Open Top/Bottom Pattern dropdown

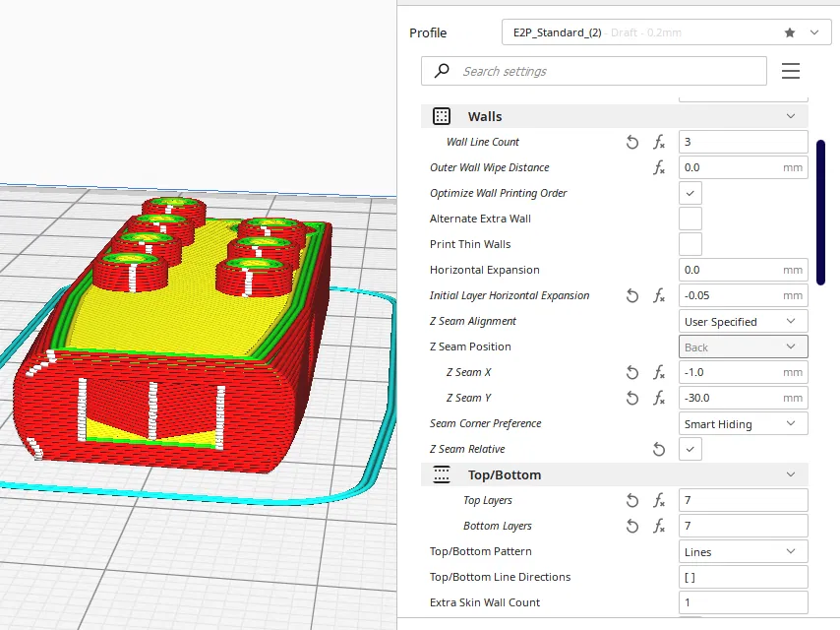pos(743,551)
